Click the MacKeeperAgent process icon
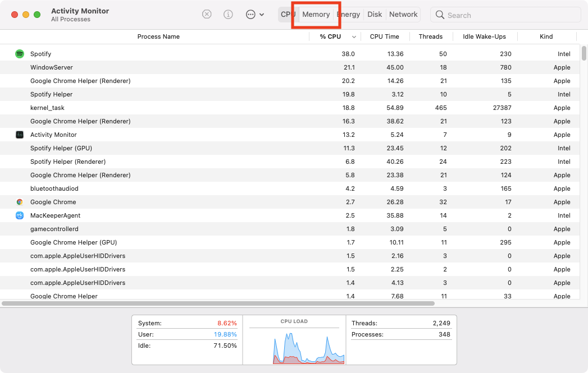588x373 pixels. tap(20, 216)
